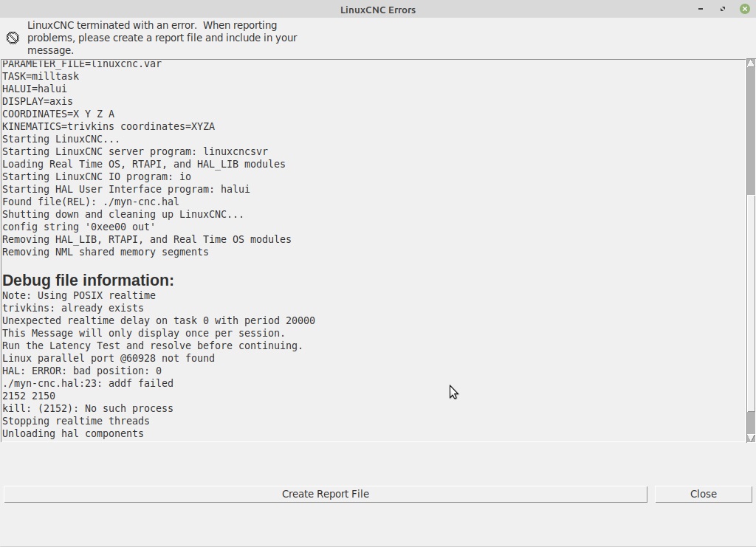Click the Create Report File button
This screenshot has height=547, width=756.
pyautogui.click(x=326, y=494)
